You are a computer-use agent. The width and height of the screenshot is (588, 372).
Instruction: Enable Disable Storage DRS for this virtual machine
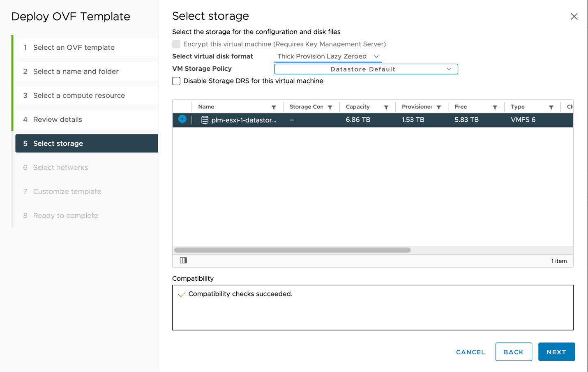click(x=176, y=81)
